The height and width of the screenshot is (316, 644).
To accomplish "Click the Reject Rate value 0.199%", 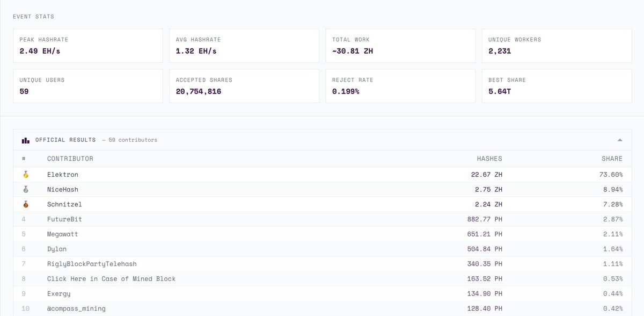I will [346, 91].
